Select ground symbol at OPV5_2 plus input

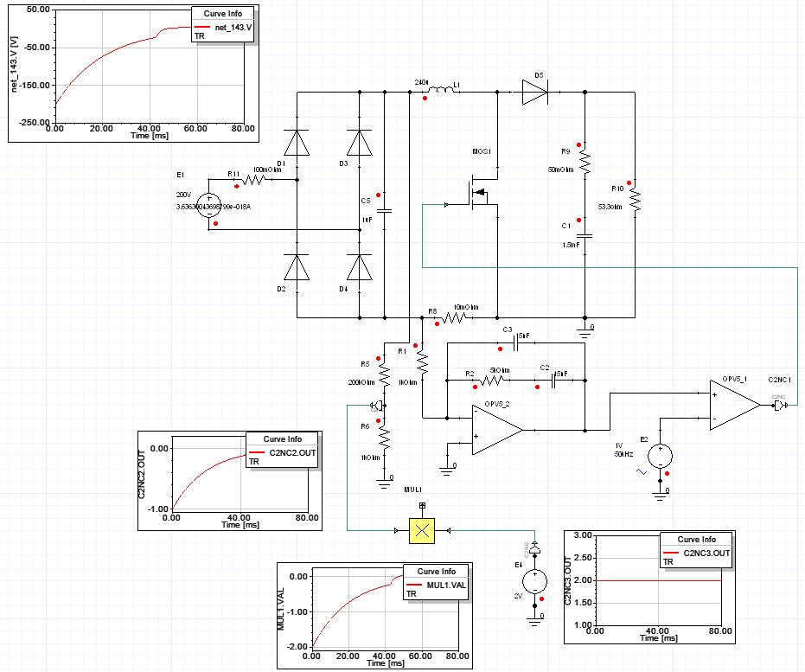tap(447, 470)
